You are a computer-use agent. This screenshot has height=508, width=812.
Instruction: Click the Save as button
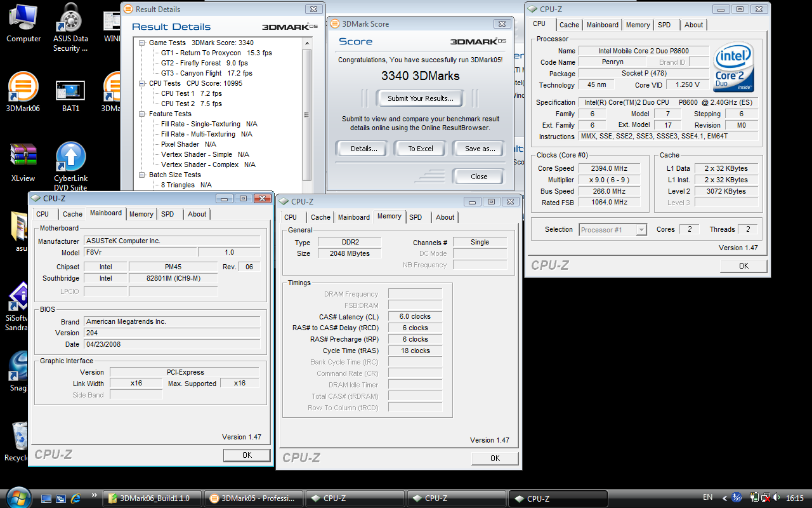[x=480, y=149]
